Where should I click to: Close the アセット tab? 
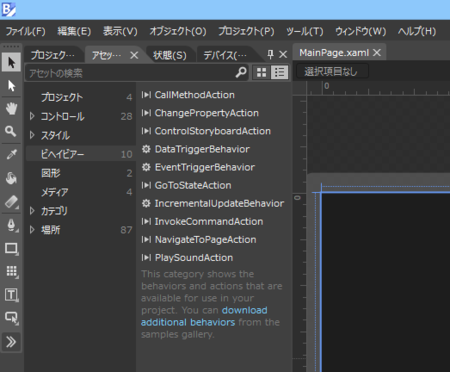(134, 55)
